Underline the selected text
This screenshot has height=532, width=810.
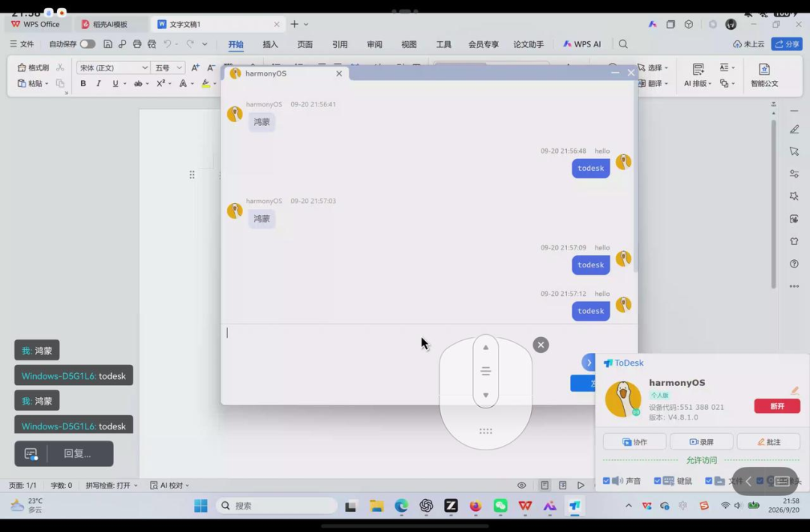115,84
